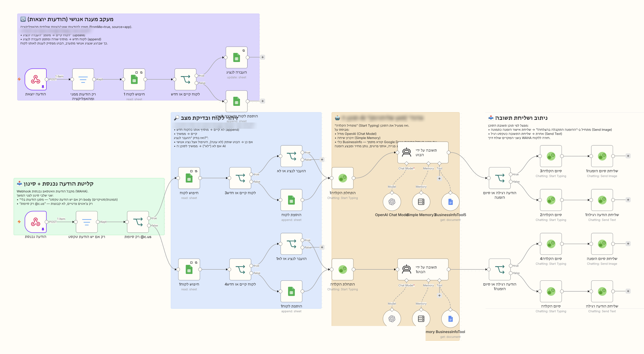
Task: Select the תשובה על ידי הבוט AI agent node
Action: click(423, 153)
